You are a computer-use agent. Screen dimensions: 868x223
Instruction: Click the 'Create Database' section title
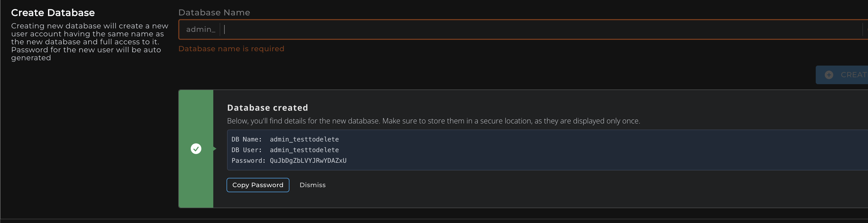[x=53, y=13]
